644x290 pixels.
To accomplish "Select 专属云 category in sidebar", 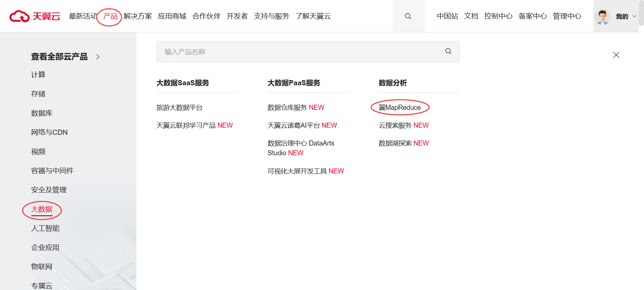I will 42,286.
